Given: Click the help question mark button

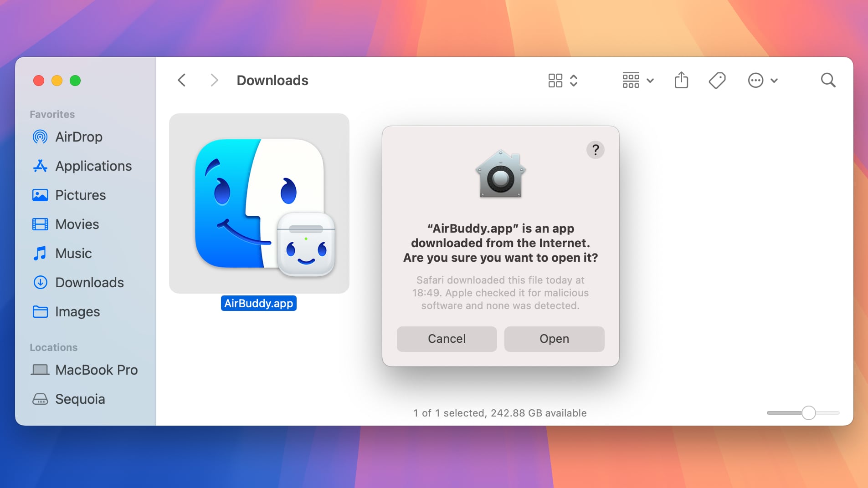Looking at the screenshot, I should coord(595,149).
